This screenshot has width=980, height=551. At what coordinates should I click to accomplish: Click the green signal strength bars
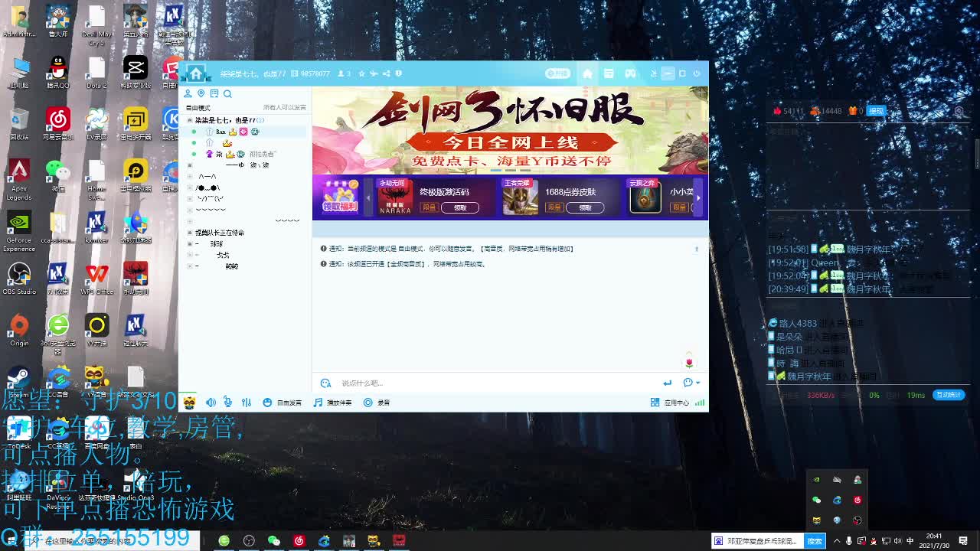click(700, 403)
